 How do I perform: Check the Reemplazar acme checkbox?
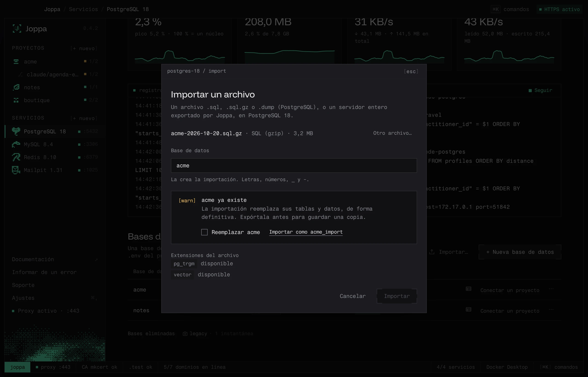pos(204,232)
